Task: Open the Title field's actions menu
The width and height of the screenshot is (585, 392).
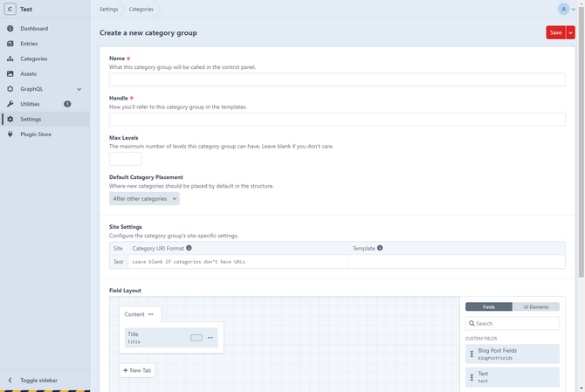Action: tap(210, 338)
